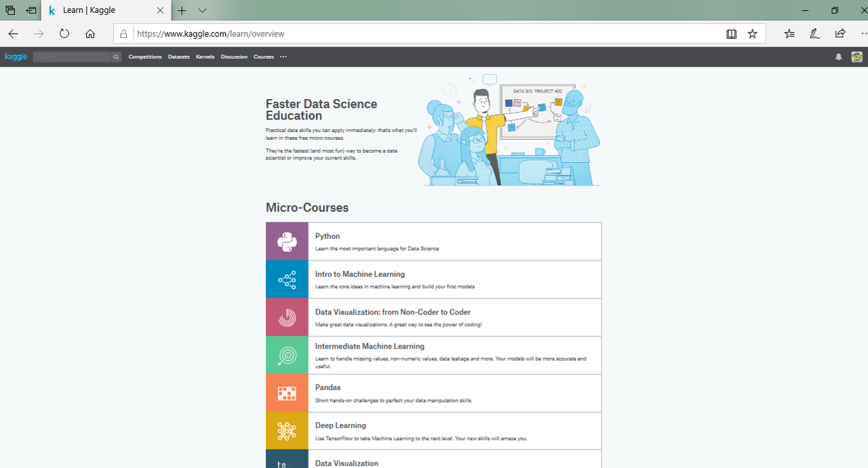Viewport: 868px width, 468px height.
Task: Go to the browser home page
Action: pos(90,34)
